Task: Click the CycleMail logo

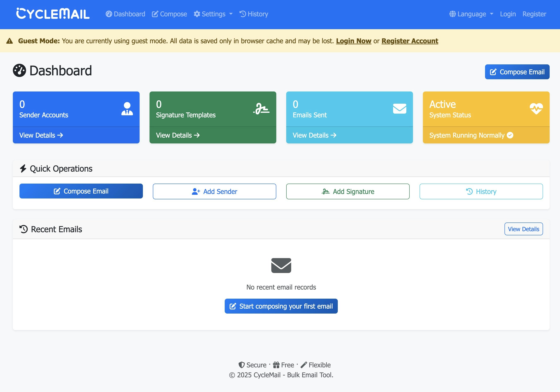Action: 53,14
